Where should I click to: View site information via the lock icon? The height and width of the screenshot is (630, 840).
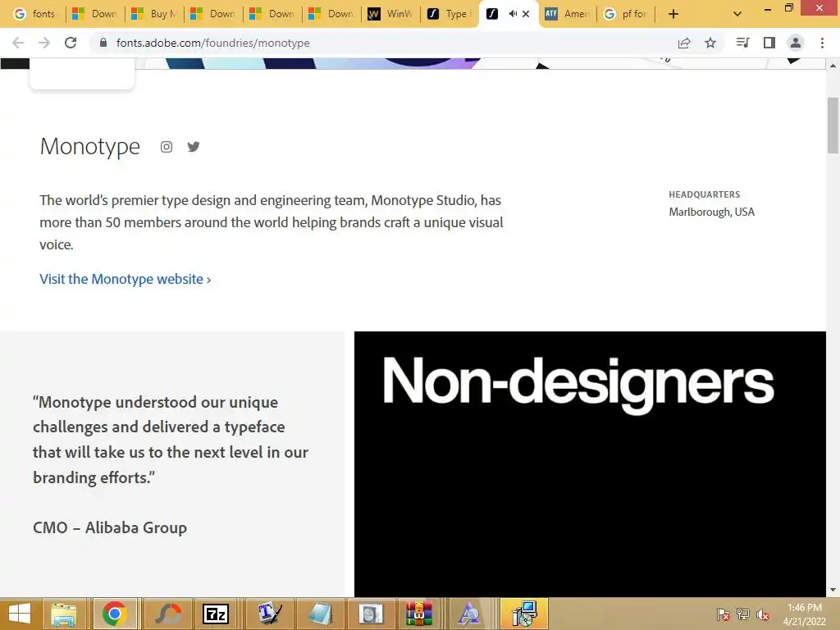(103, 43)
